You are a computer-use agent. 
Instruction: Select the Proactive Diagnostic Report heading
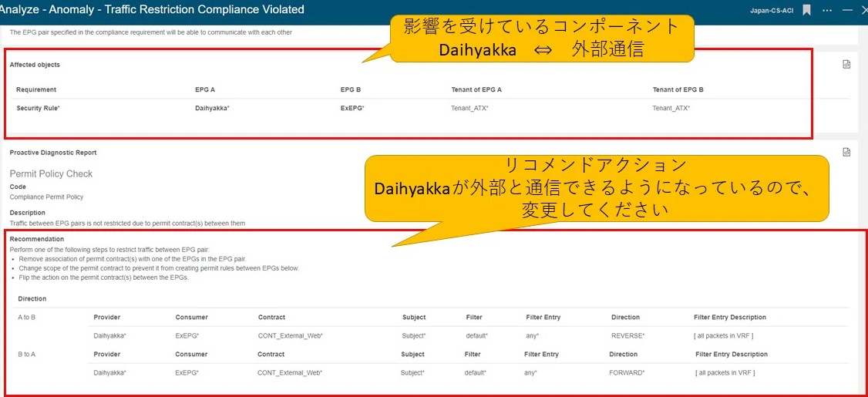pyautogui.click(x=53, y=153)
